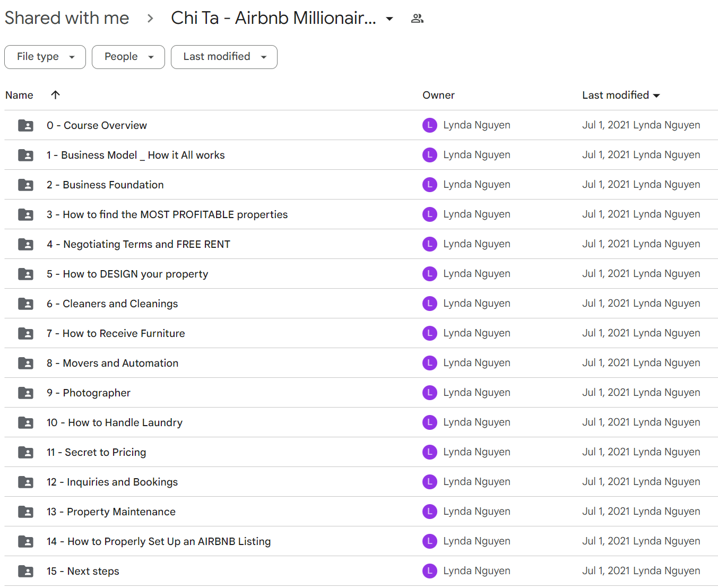The height and width of the screenshot is (588, 718).
Task: Click folder icon for 11 - Secret to Pricing
Action: 25,452
